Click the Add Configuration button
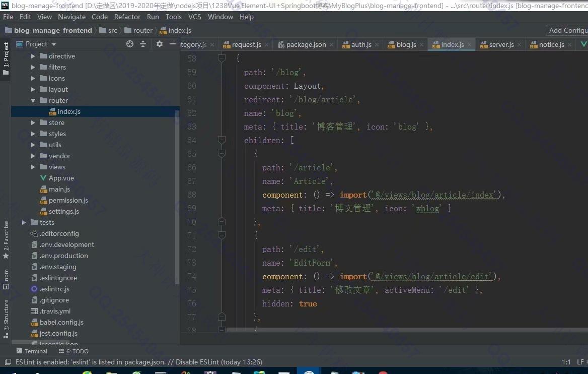 [x=567, y=30]
